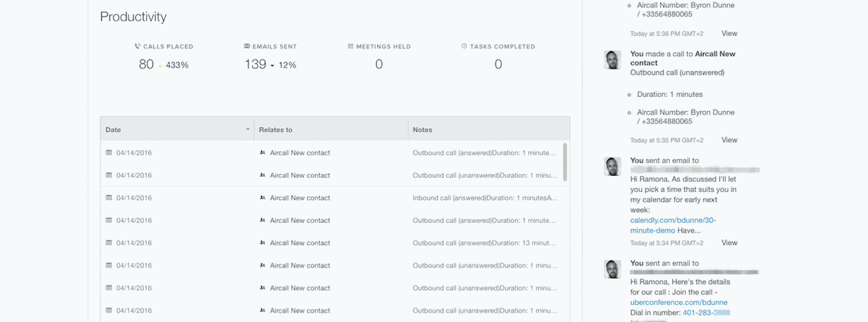868x322 pixels.
Task: Click the '433%' change value
Action: (x=177, y=66)
